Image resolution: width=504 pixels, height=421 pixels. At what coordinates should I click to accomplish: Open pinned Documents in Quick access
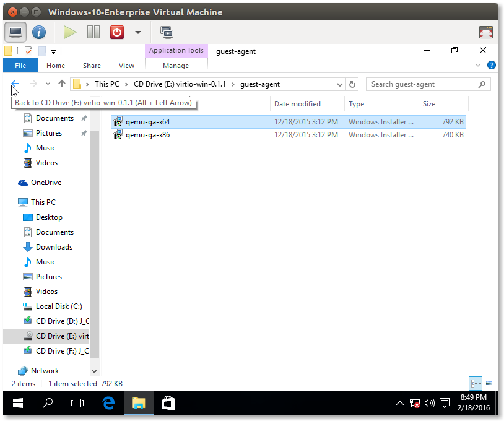click(54, 118)
